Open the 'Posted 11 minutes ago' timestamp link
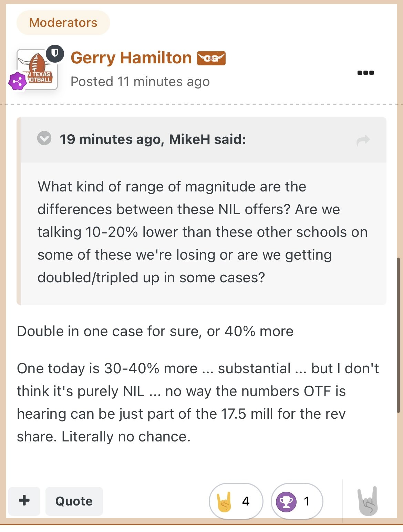Image resolution: width=403 pixels, height=532 pixels. point(140,82)
